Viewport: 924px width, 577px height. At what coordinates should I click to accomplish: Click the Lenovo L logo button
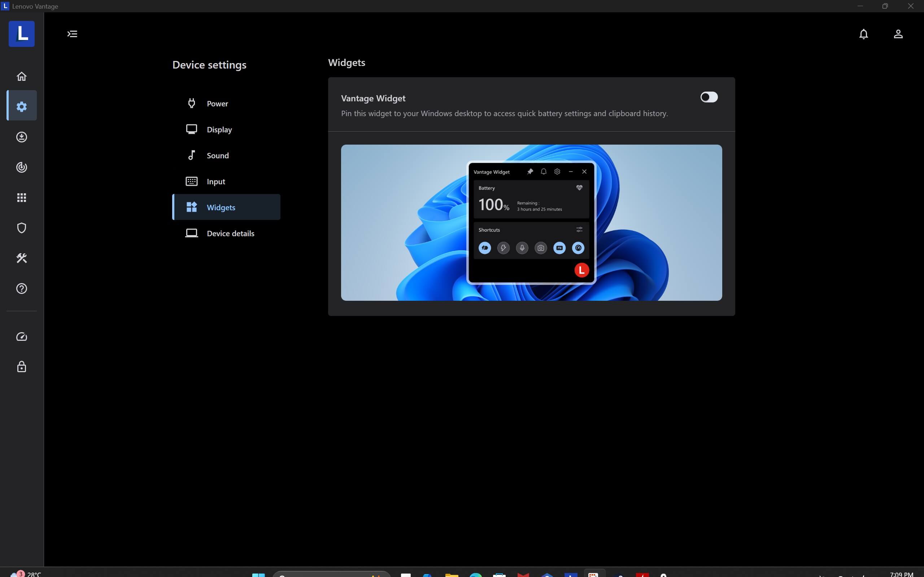21,34
